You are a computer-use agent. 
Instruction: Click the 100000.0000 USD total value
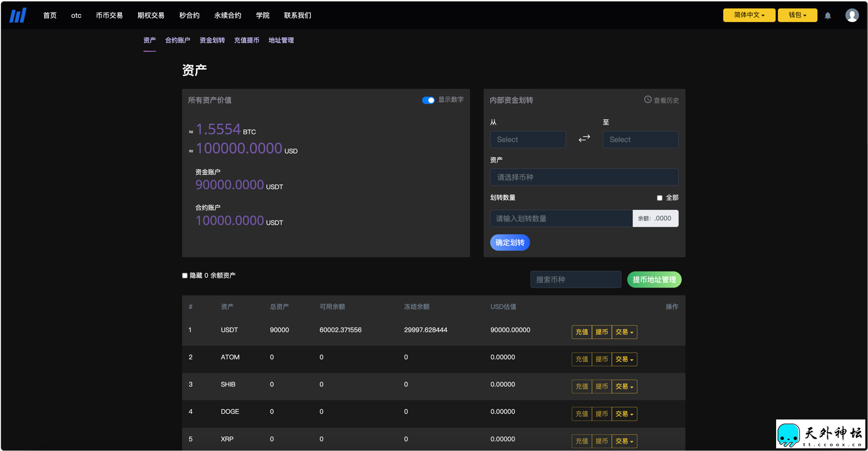tap(239, 149)
